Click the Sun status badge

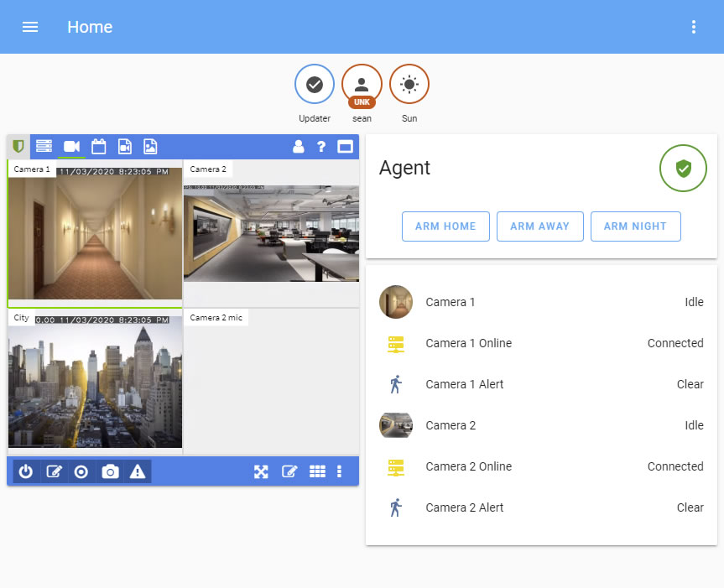tap(409, 85)
